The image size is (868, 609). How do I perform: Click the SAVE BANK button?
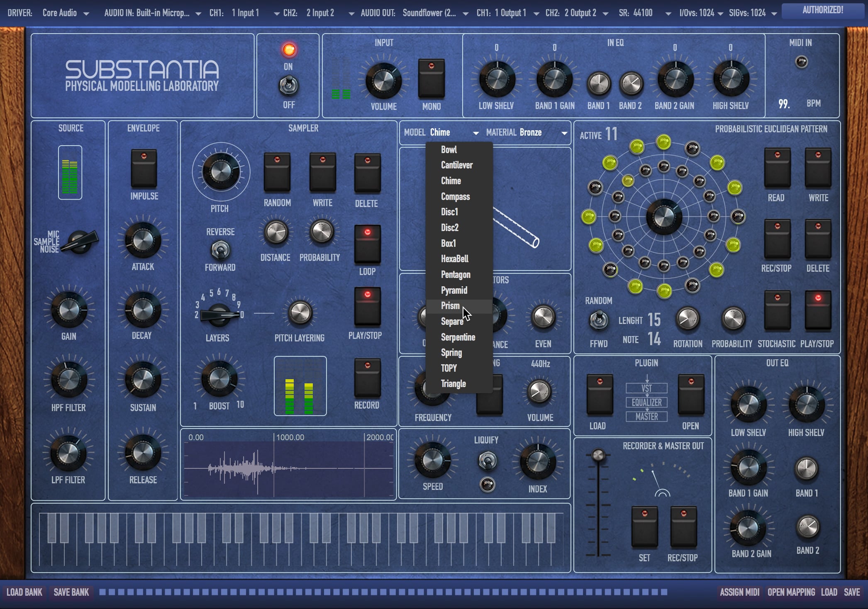point(71,592)
